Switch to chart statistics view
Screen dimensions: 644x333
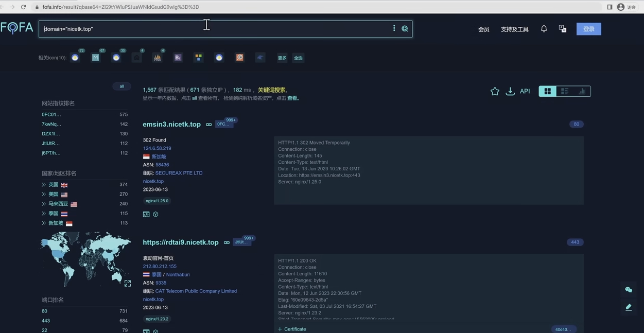click(x=582, y=91)
